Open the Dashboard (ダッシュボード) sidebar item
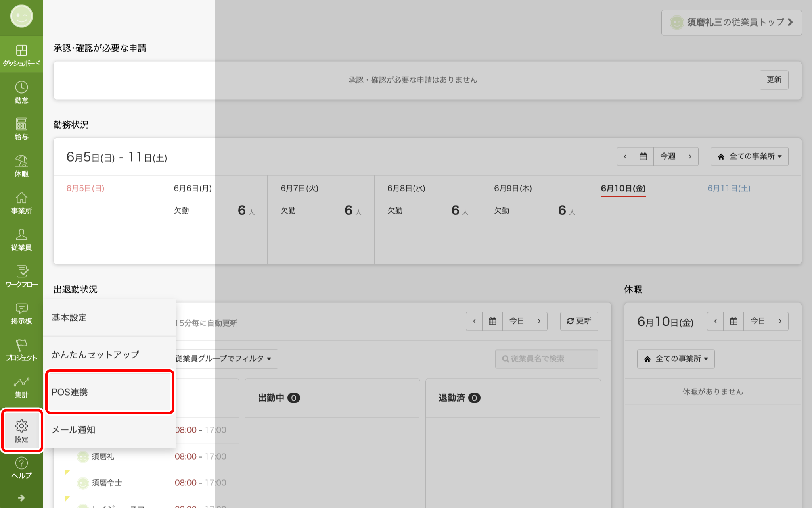This screenshot has height=508, width=812. coord(21,55)
